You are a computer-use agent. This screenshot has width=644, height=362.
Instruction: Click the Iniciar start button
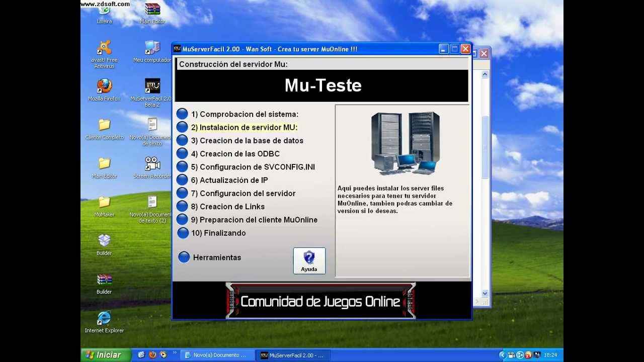pyautogui.click(x=106, y=355)
